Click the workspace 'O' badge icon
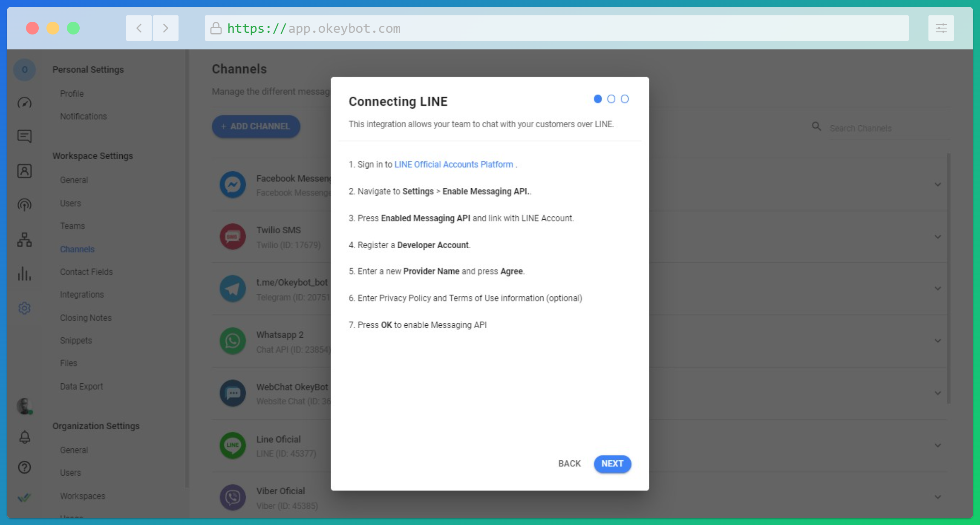Image resolution: width=980 pixels, height=525 pixels. click(25, 69)
